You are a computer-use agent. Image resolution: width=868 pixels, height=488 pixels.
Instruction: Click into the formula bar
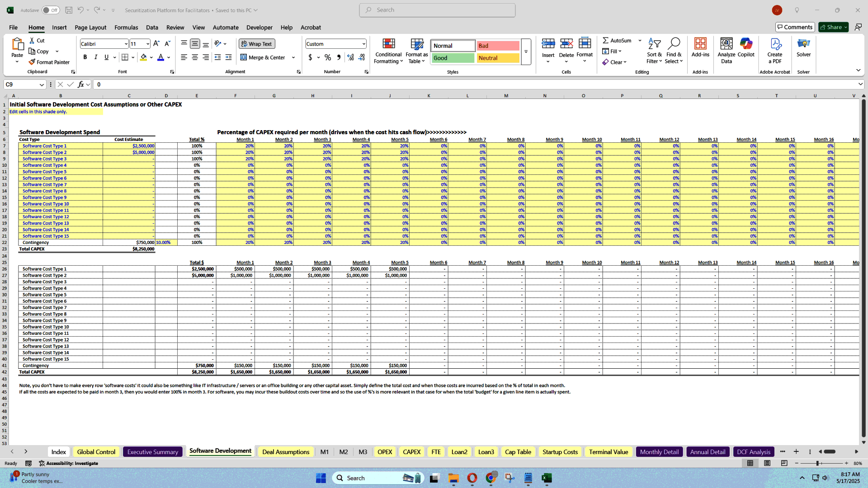click(x=475, y=84)
